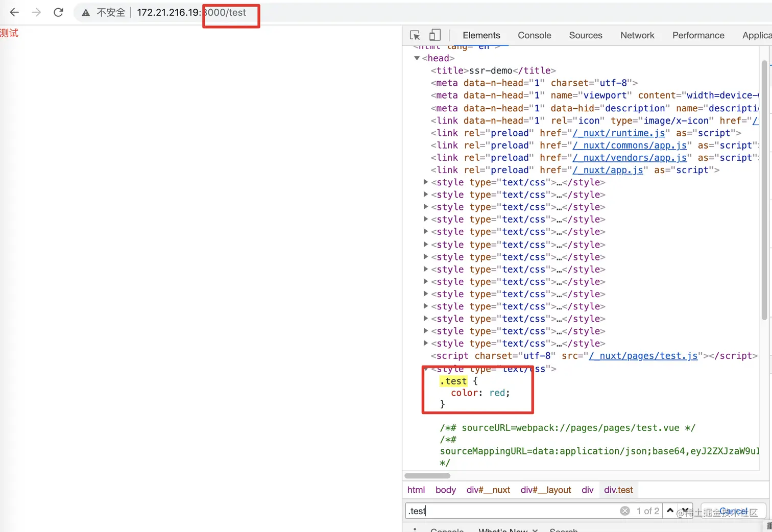Select div#__layout breadcrumb
Image resolution: width=772 pixels, height=532 pixels.
click(546, 490)
